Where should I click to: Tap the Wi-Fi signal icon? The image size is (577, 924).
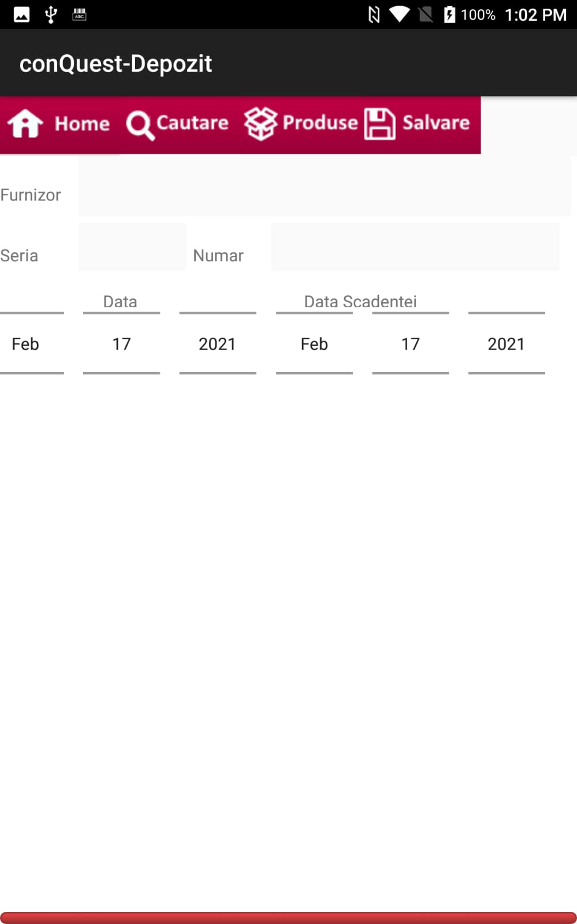399,14
